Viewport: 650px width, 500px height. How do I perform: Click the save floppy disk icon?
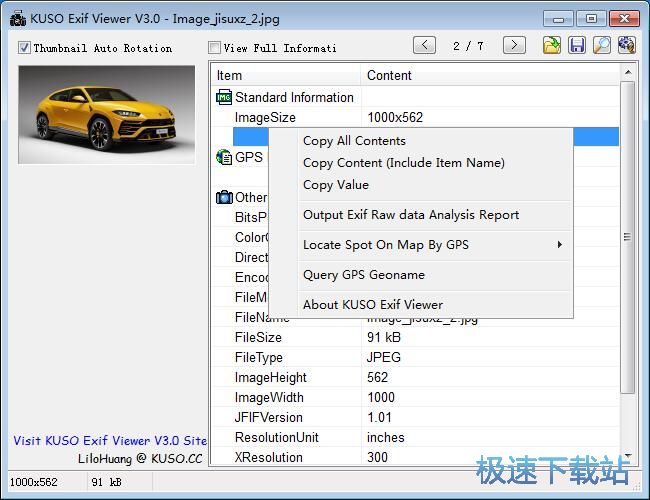[x=577, y=45]
